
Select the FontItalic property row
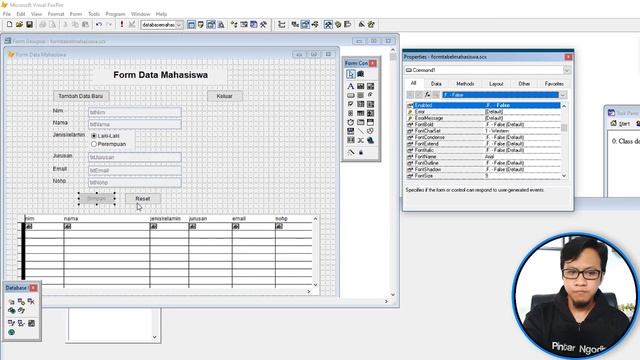coord(483,150)
